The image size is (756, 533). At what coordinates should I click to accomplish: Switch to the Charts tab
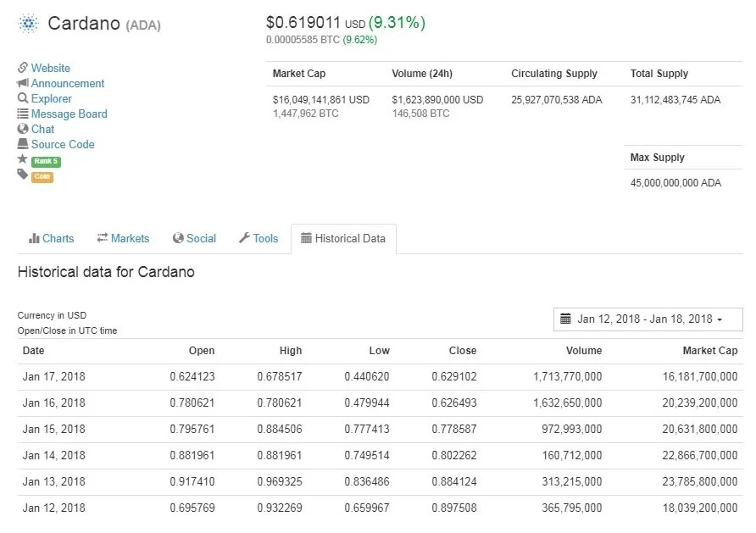pos(51,239)
